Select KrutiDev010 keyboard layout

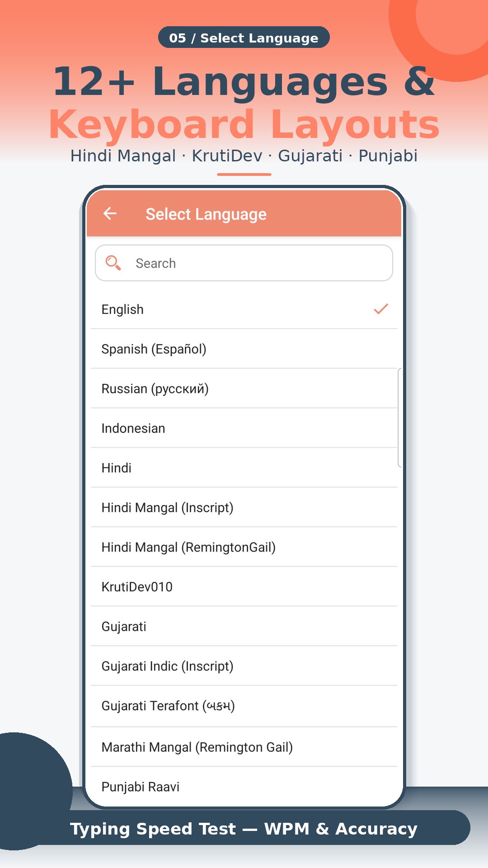(x=244, y=587)
